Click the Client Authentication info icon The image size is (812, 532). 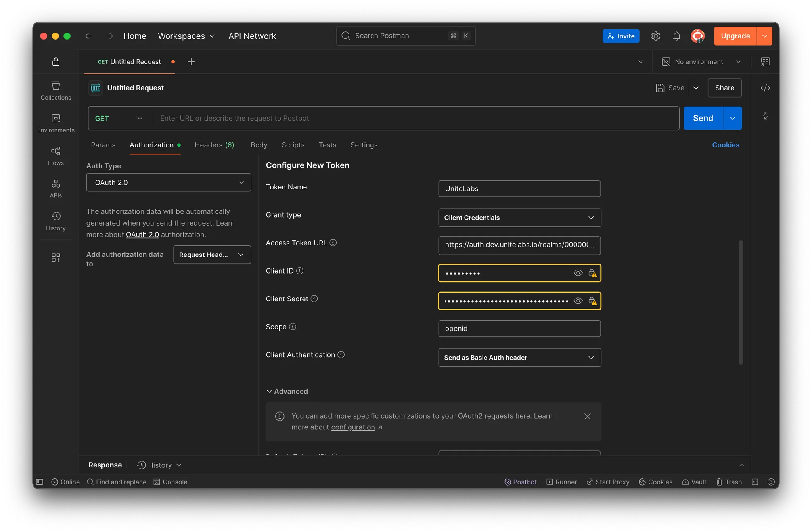pos(341,354)
